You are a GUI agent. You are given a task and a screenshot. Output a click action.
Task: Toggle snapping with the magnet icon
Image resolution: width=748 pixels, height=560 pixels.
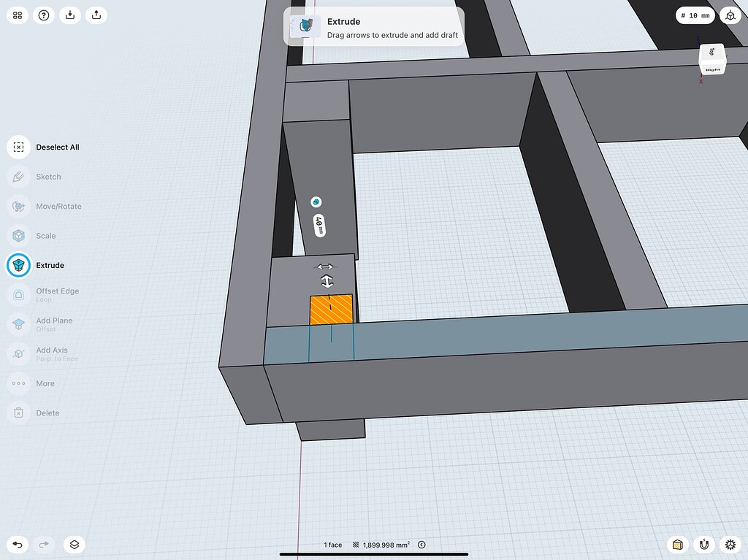pos(703,544)
